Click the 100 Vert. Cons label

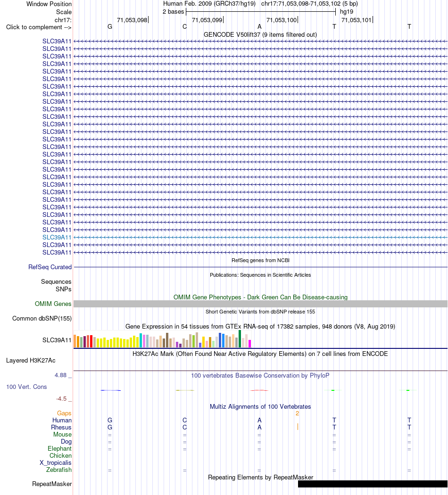pyautogui.click(x=26, y=387)
